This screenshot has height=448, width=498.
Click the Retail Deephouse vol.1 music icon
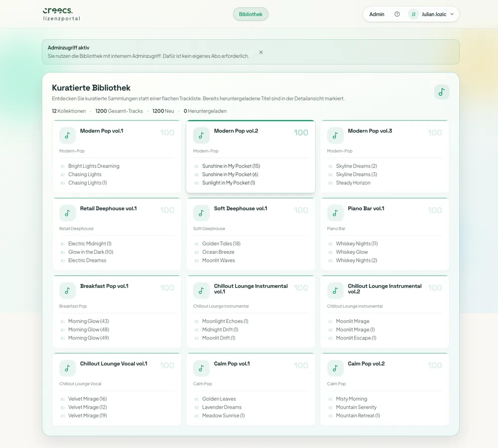(x=67, y=213)
